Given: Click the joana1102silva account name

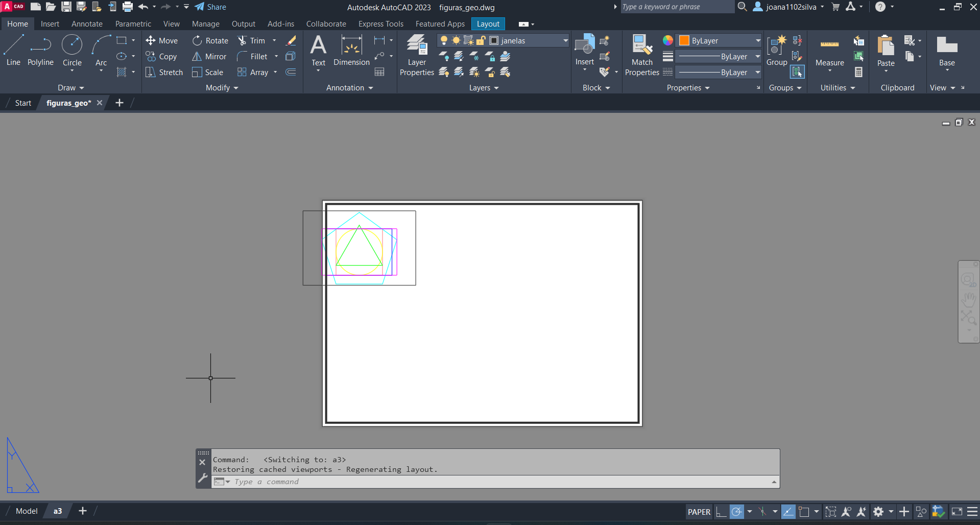Looking at the screenshot, I should (791, 7).
